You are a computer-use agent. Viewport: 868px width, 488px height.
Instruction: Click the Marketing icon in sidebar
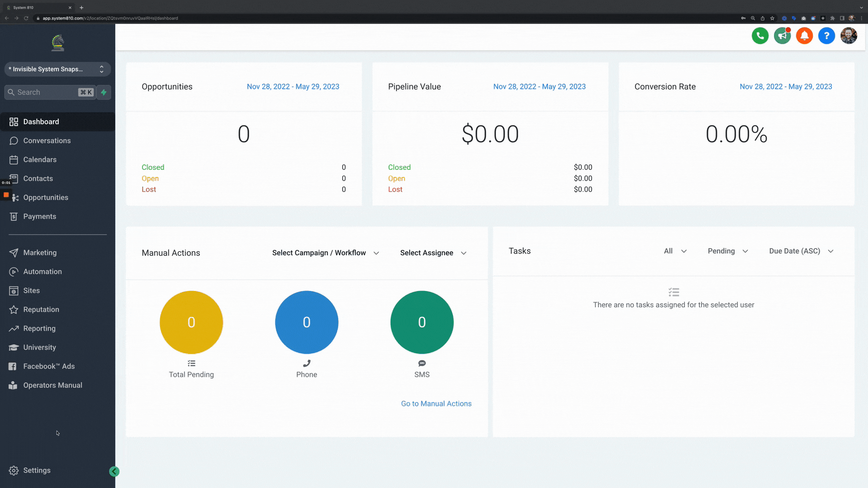point(14,253)
